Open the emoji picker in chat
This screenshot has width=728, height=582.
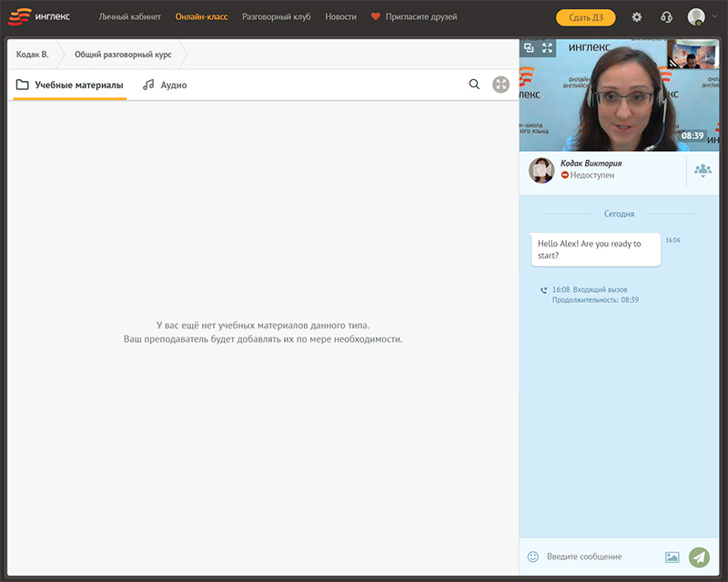(x=533, y=557)
